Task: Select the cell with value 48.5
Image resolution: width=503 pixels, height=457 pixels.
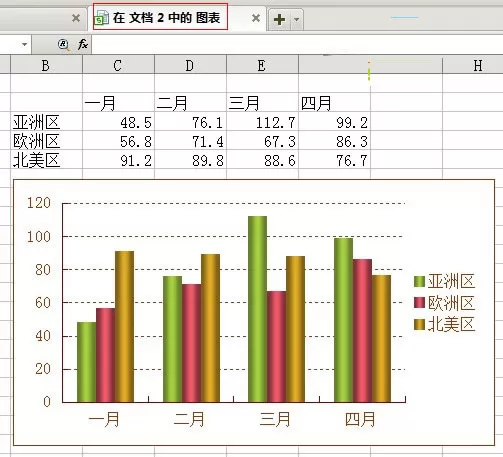Action: point(118,121)
